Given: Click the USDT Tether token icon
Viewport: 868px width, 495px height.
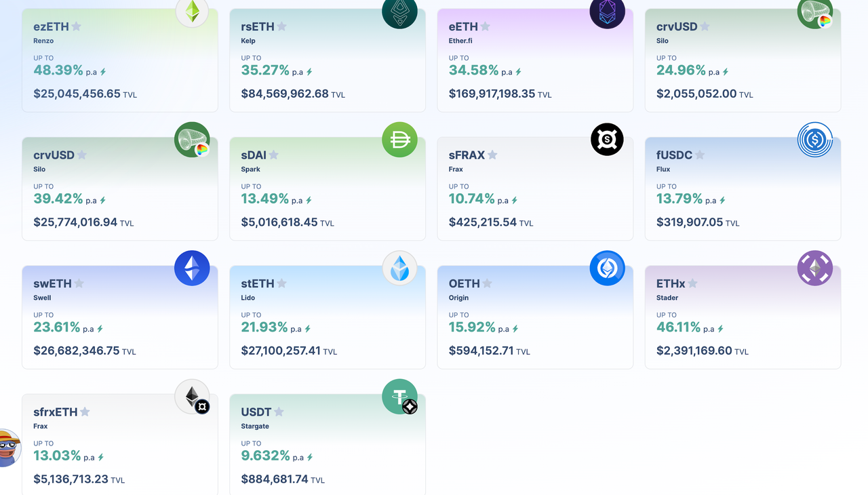Looking at the screenshot, I should tap(400, 397).
